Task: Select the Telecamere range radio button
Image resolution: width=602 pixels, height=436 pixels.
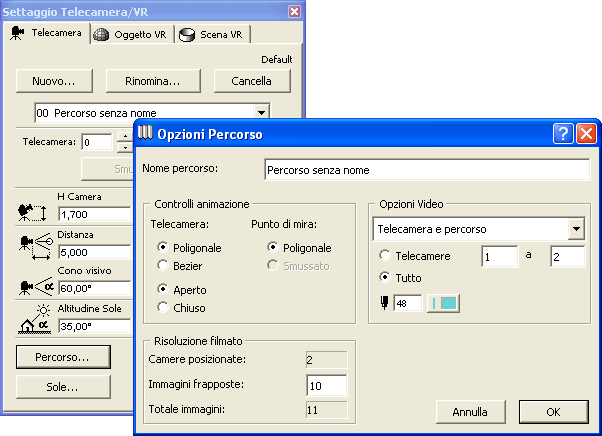Action: pos(385,256)
